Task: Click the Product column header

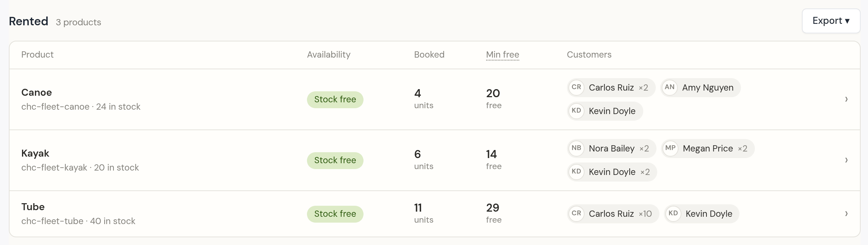Action: click(37, 55)
